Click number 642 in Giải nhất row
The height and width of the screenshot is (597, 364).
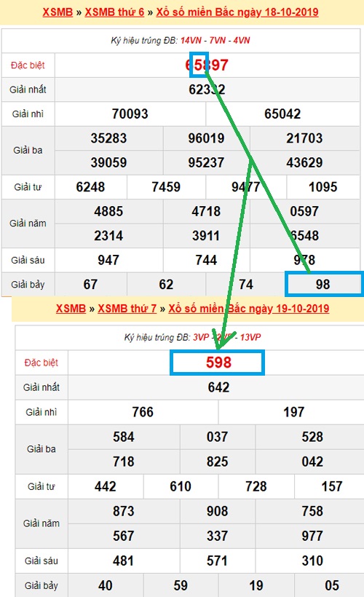point(218,387)
